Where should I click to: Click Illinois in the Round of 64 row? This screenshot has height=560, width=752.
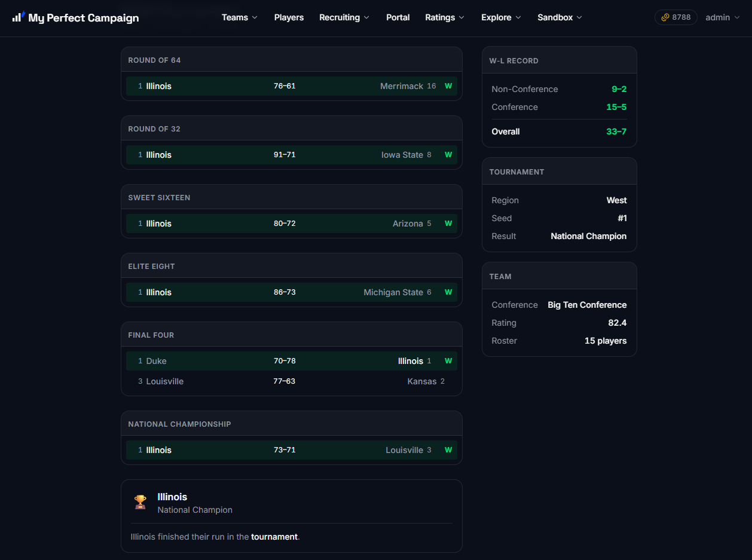tap(159, 86)
